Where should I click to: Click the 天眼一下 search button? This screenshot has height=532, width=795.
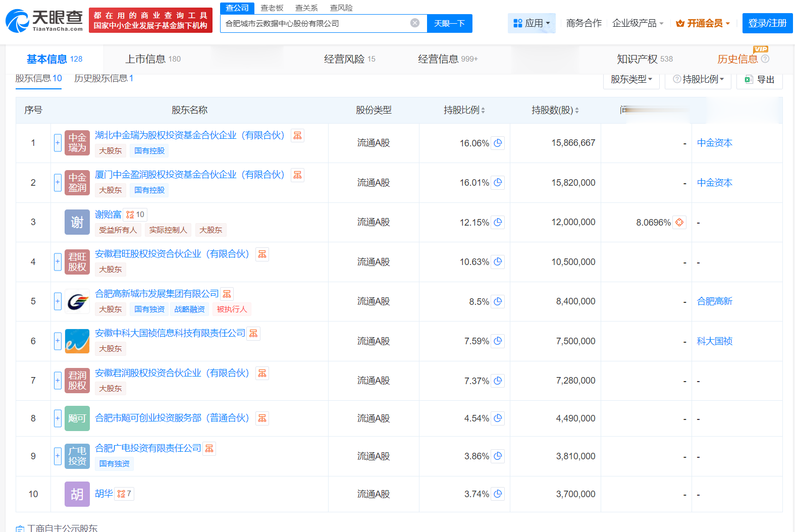pos(449,23)
